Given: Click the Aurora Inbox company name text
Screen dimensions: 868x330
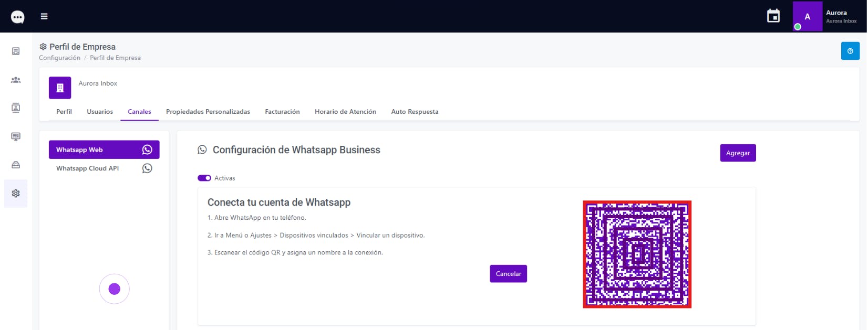Looking at the screenshot, I should [98, 83].
